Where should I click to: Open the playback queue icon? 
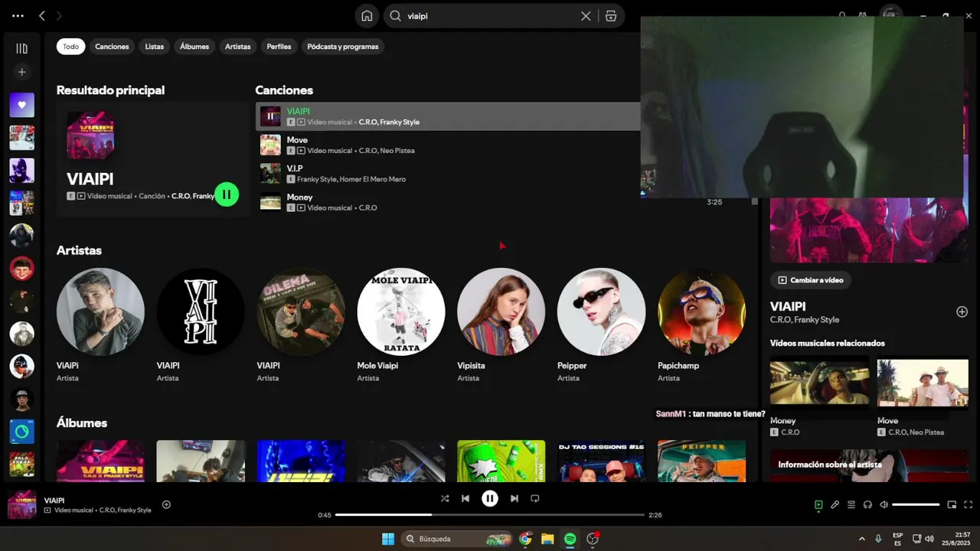[x=851, y=504]
